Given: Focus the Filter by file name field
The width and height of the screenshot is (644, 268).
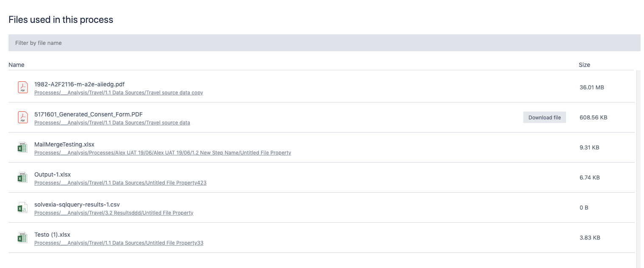Looking at the screenshot, I should click(x=324, y=43).
